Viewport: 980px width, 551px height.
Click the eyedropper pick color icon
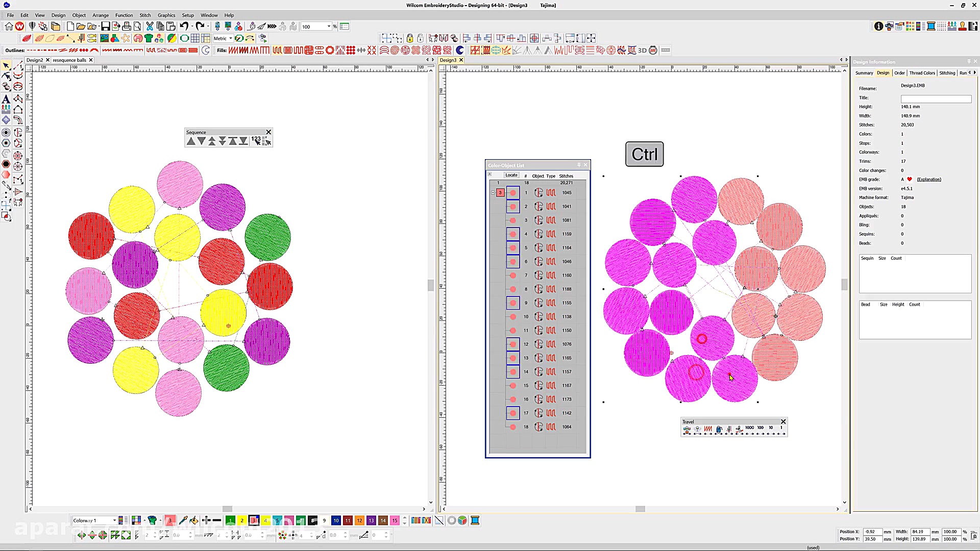click(183, 520)
